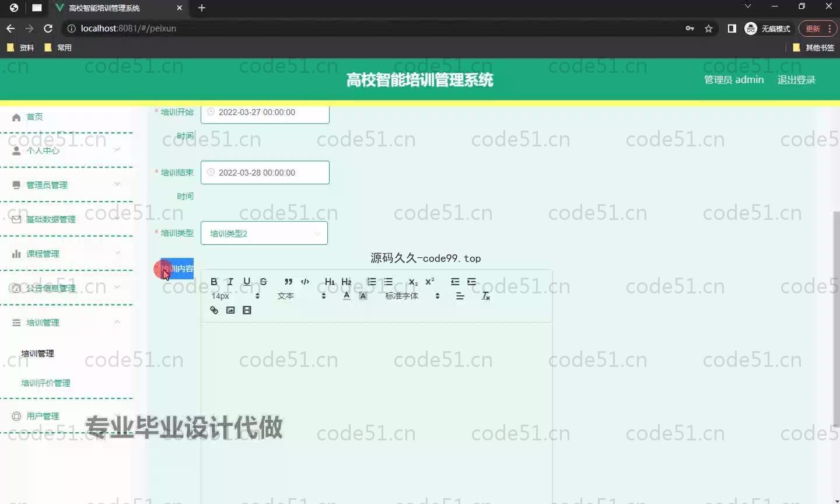Increase the text indent

click(471, 282)
